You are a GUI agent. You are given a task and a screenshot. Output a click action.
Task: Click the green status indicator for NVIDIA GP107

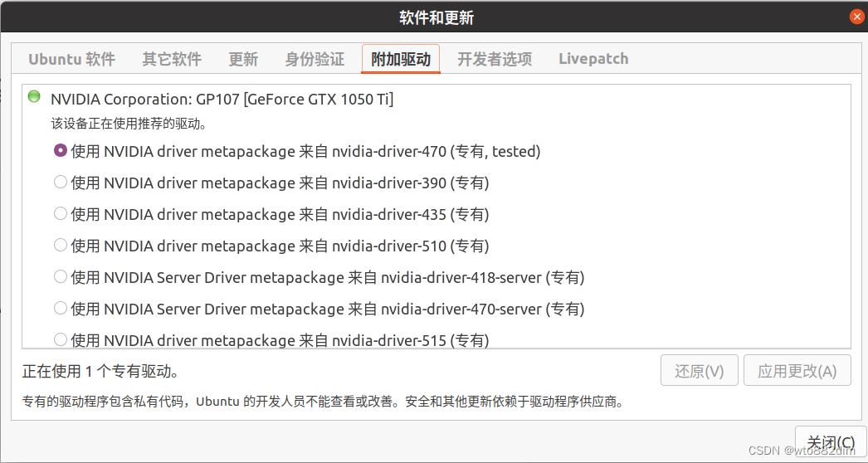pos(34,96)
